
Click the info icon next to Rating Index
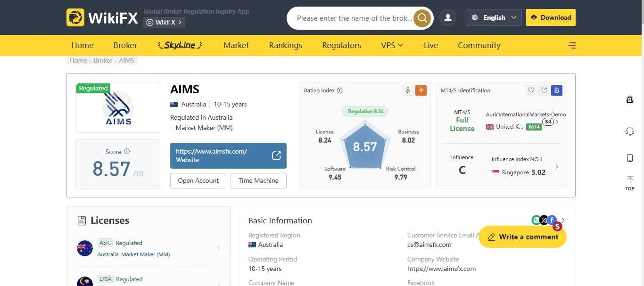[339, 90]
